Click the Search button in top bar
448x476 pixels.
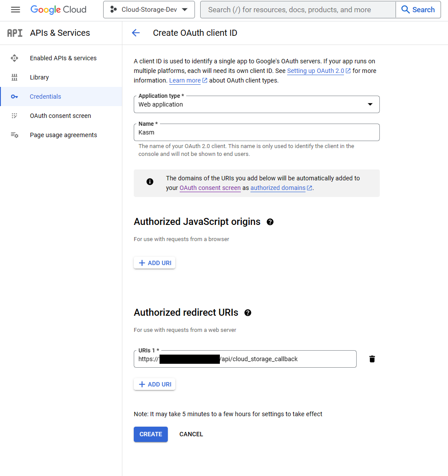[417, 10]
